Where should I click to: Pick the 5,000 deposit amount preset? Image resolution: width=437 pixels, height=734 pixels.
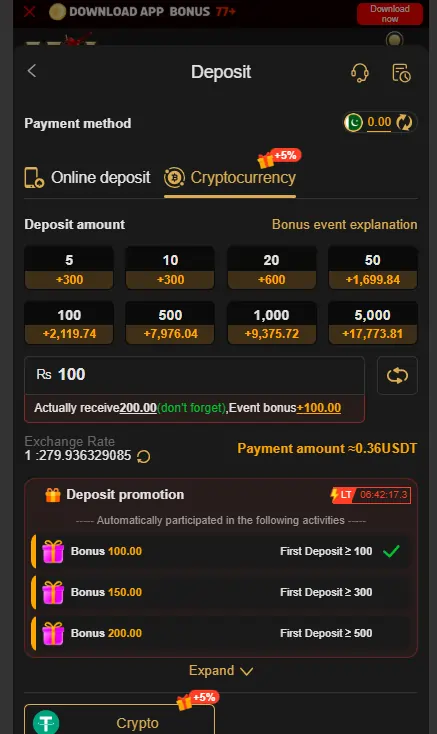[x=372, y=323]
